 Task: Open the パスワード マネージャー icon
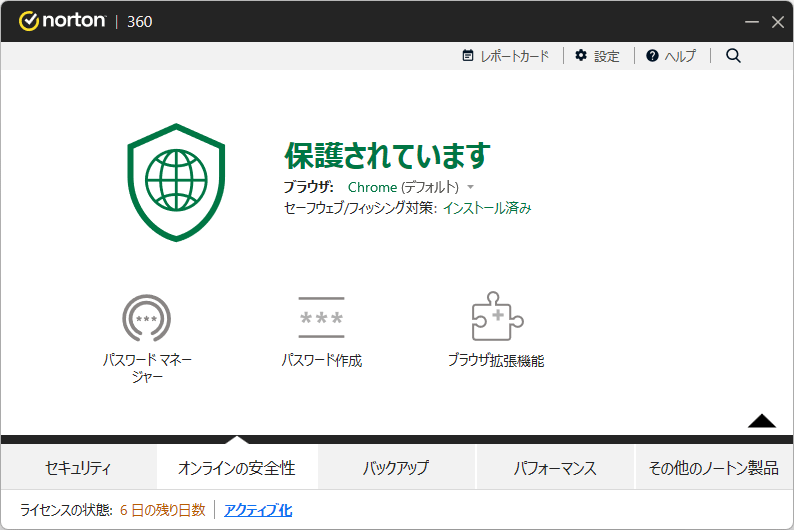147,318
